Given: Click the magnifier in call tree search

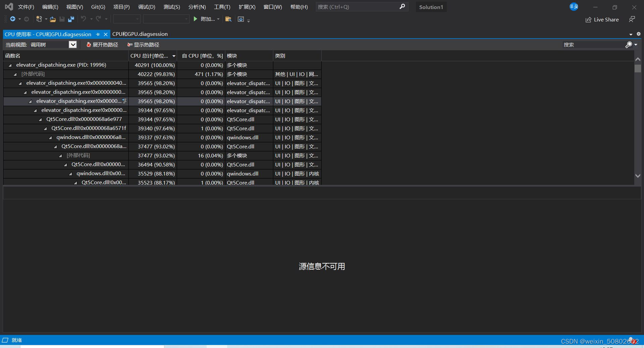Looking at the screenshot, I should pyautogui.click(x=629, y=45).
